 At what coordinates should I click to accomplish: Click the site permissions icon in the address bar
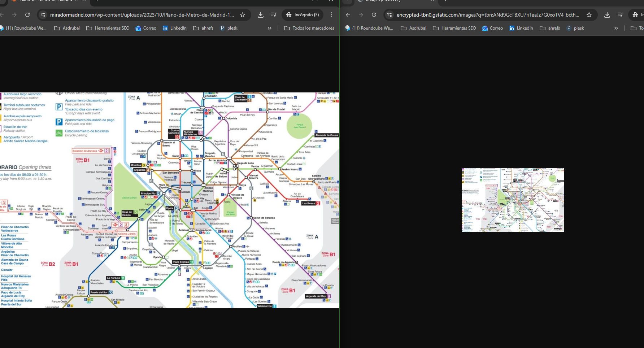pos(42,15)
